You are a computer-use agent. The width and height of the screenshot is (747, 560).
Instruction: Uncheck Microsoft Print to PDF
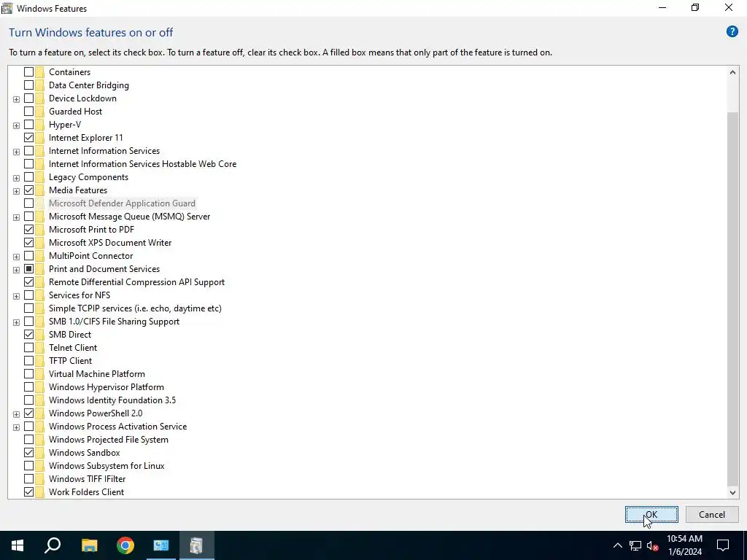(x=28, y=230)
